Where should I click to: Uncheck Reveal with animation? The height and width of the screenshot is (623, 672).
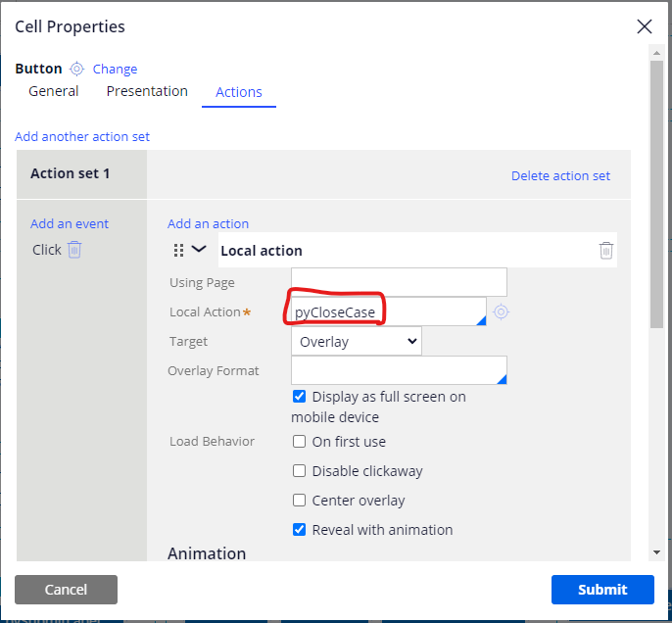tap(299, 530)
